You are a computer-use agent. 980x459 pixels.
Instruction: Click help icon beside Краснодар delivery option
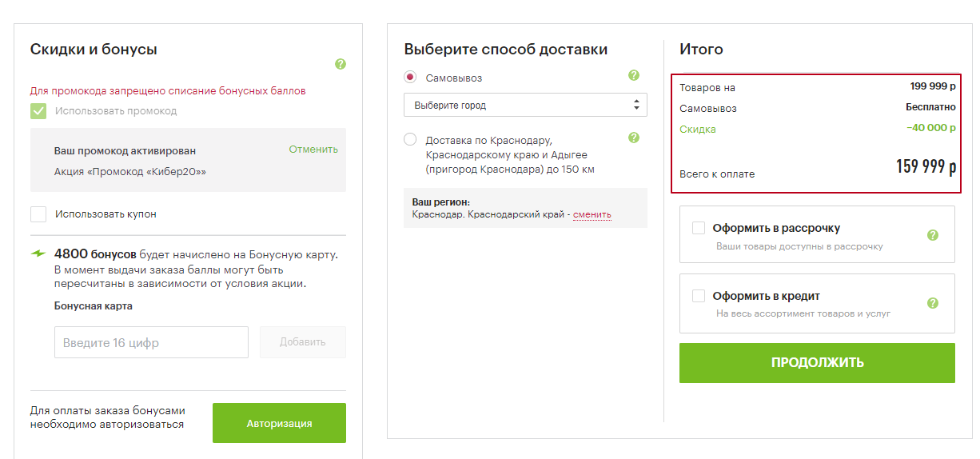click(x=634, y=138)
